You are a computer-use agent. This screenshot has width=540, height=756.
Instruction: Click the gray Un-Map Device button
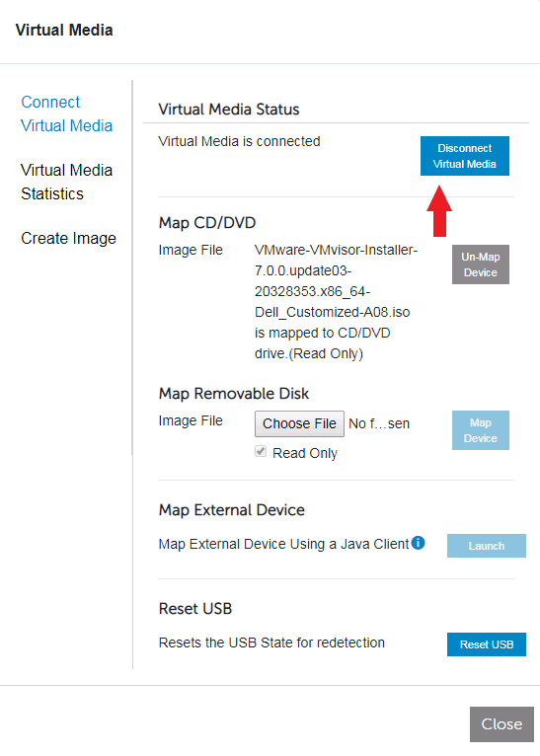(481, 265)
